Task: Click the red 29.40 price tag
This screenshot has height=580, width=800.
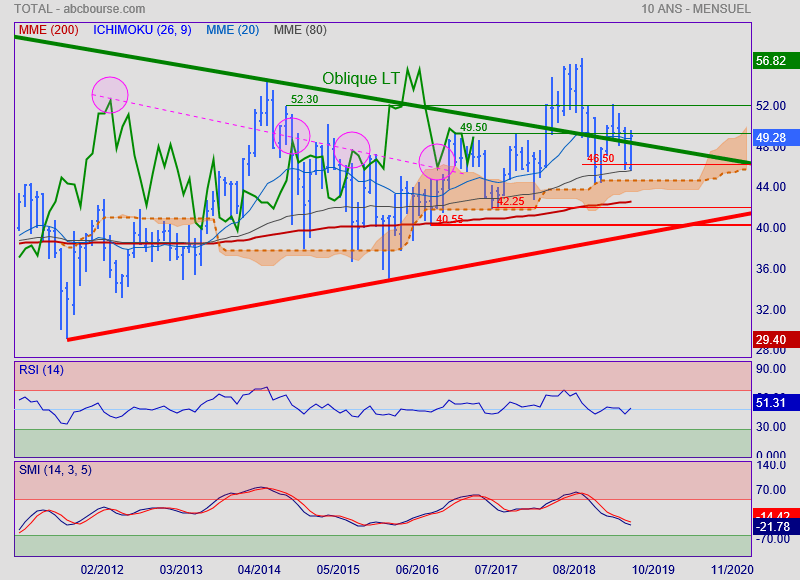Action: coord(776,340)
